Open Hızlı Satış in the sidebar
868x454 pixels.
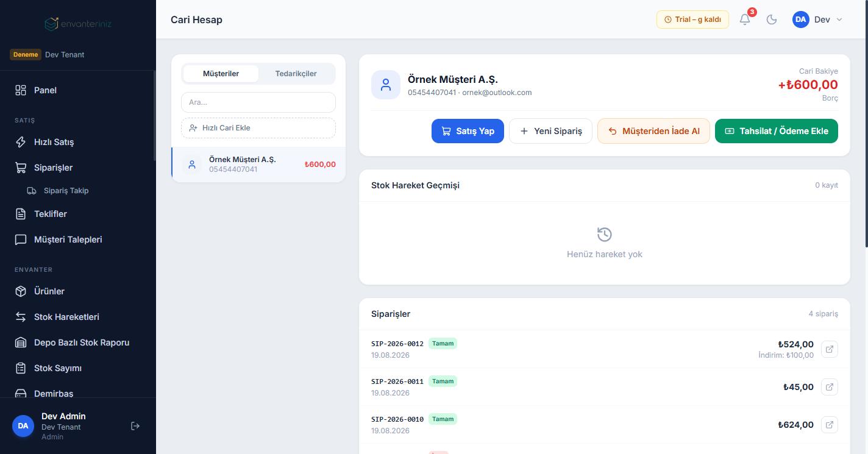78,142
